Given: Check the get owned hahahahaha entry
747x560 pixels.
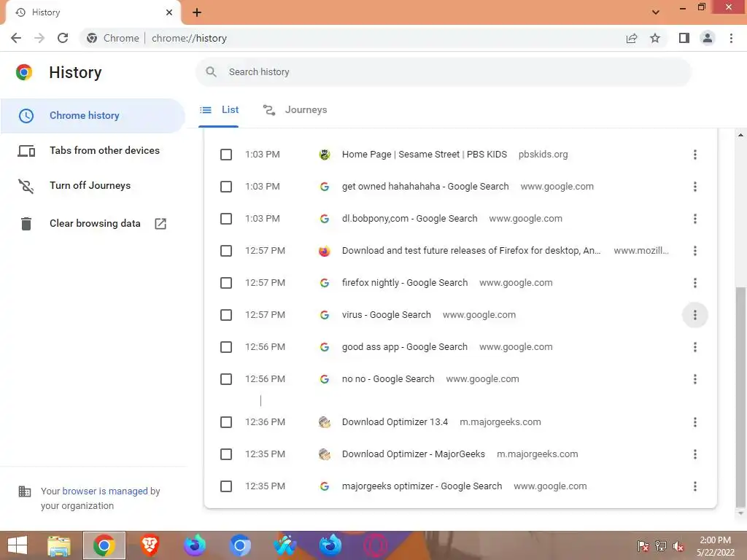Looking at the screenshot, I should [x=226, y=187].
